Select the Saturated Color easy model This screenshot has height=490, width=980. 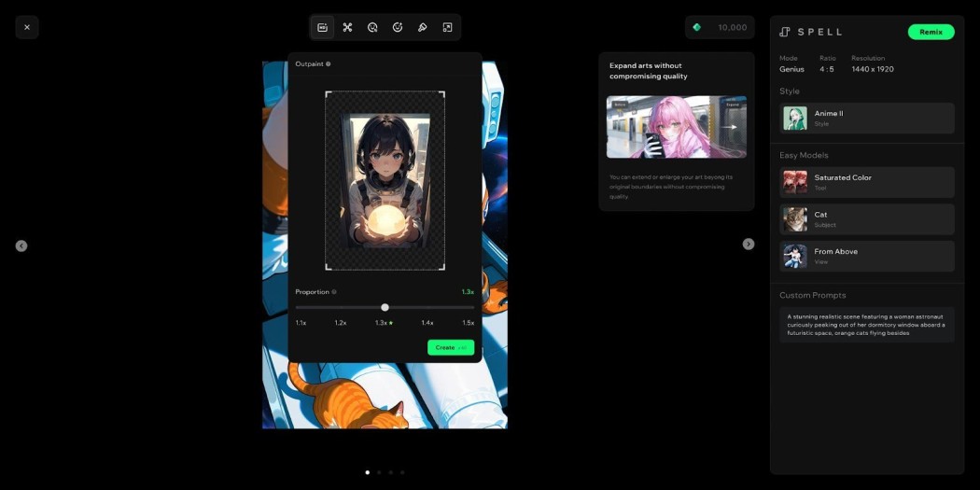click(867, 183)
